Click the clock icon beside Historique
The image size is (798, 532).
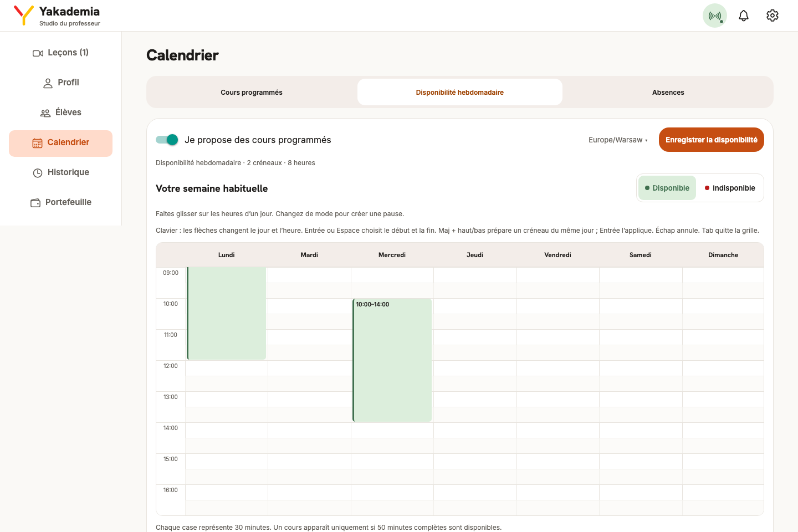pyautogui.click(x=38, y=173)
